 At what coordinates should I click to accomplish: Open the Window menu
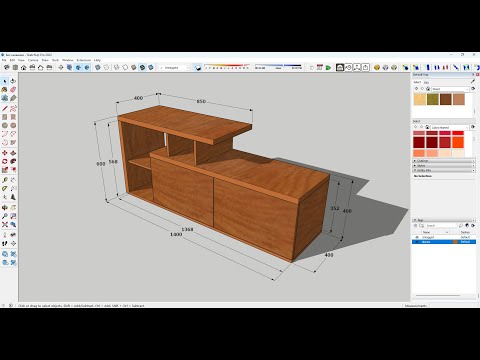pos(68,60)
